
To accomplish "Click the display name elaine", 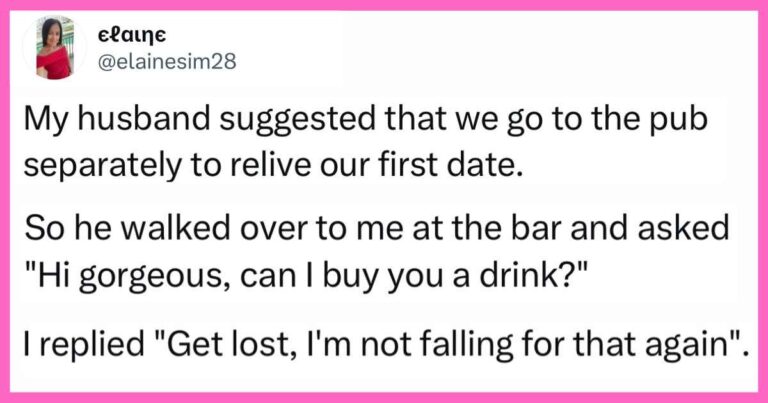I will (132, 35).
